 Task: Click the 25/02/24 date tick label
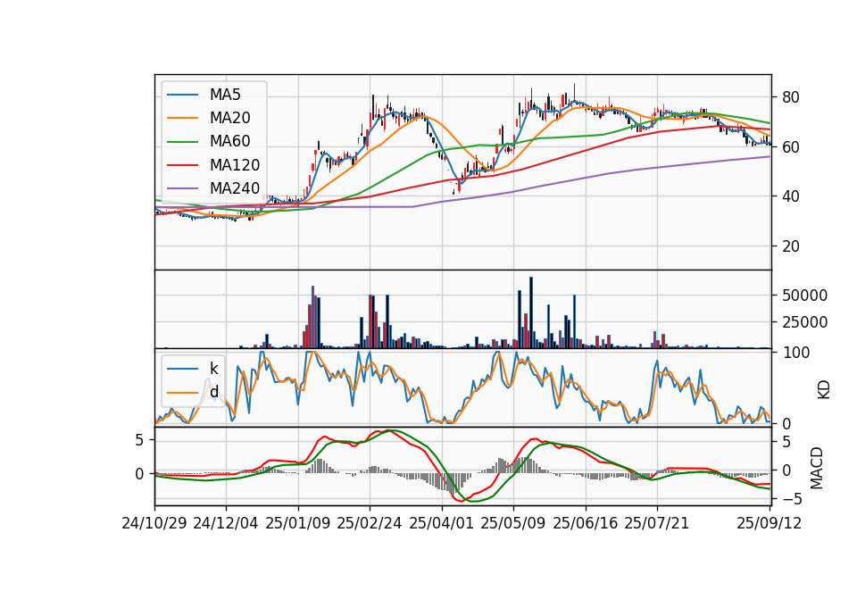[370, 523]
